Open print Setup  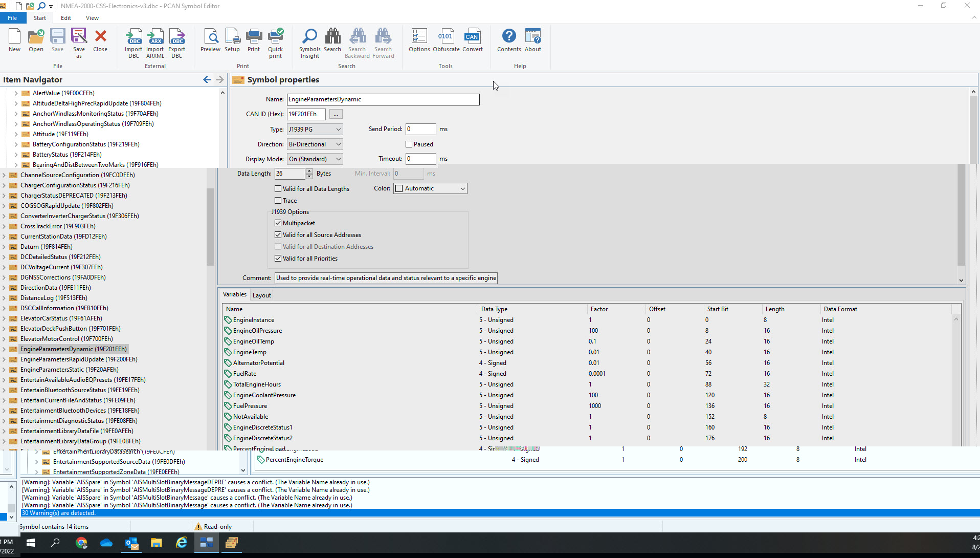click(232, 40)
